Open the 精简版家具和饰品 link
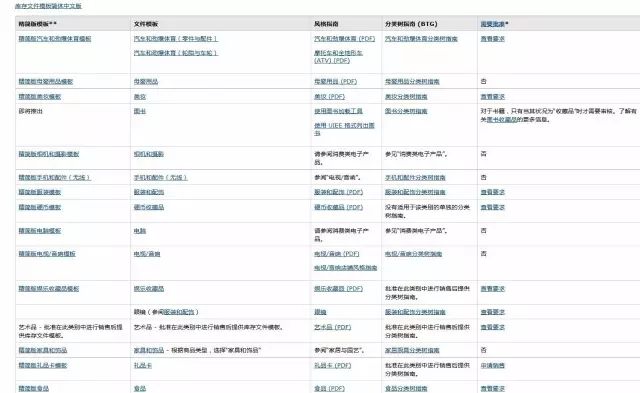This screenshot has height=393, width=640. click(43, 351)
